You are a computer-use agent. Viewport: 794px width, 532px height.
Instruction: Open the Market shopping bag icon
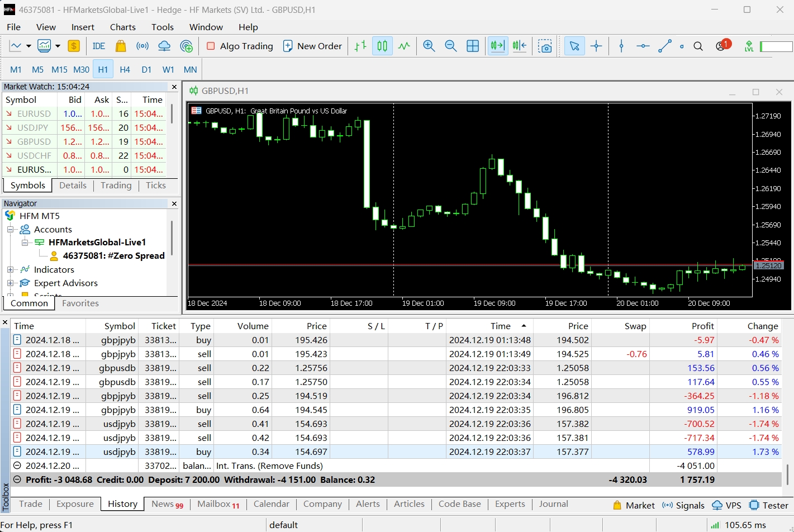(x=121, y=46)
